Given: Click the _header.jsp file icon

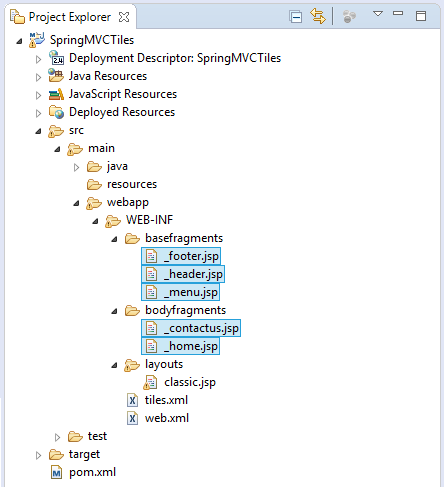Looking at the screenshot, I should (152, 274).
